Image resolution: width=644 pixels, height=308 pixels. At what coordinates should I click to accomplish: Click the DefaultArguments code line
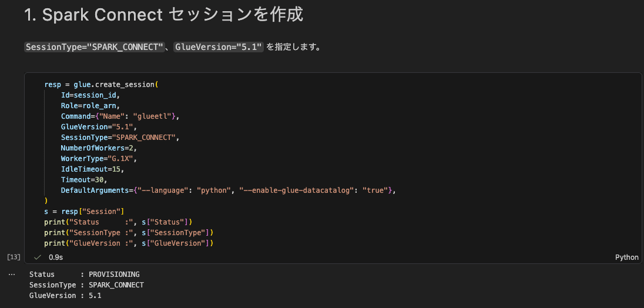click(x=228, y=190)
